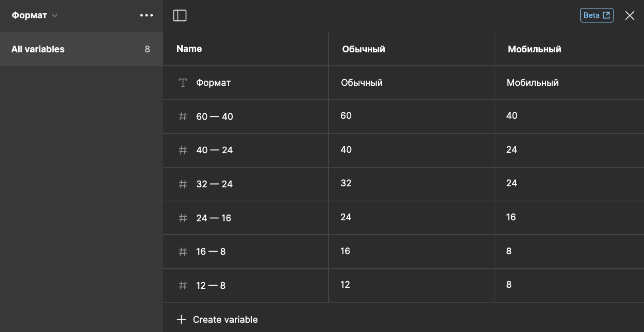Viewport: 644px width, 332px height.
Task: Click the number icon of 24 — 16 variable
Action: [x=183, y=218]
